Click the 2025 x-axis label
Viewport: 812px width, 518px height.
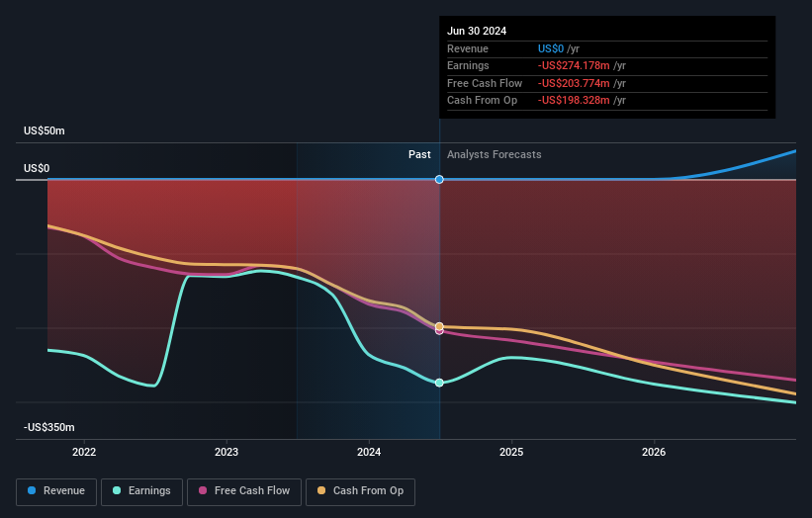point(511,453)
